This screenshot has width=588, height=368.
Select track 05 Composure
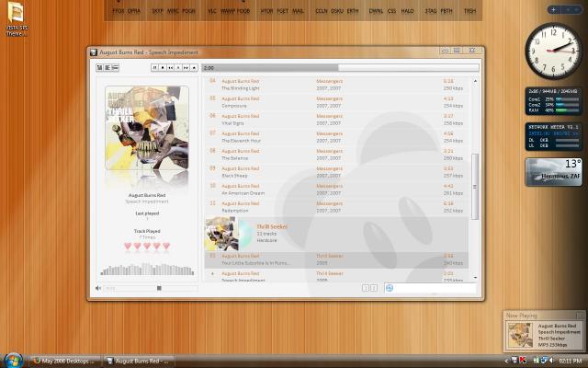336,102
